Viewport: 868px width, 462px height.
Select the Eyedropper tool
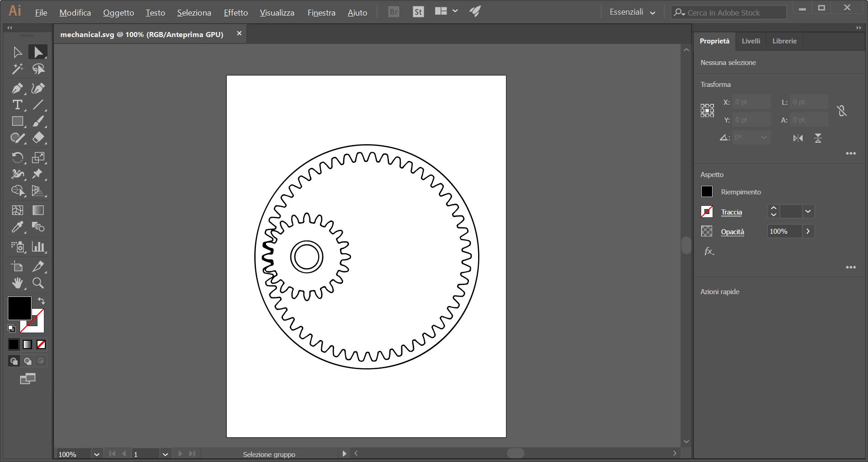(x=17, y=227)
